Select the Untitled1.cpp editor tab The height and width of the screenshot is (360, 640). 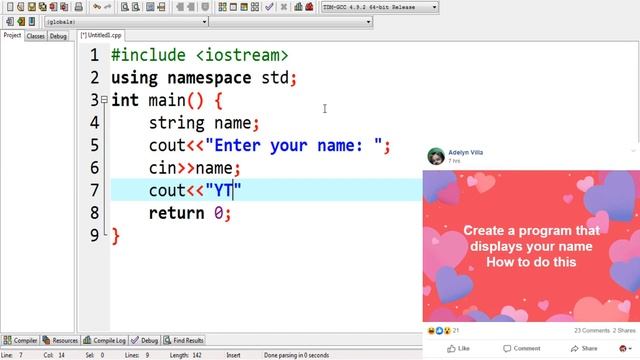[101, 36]
